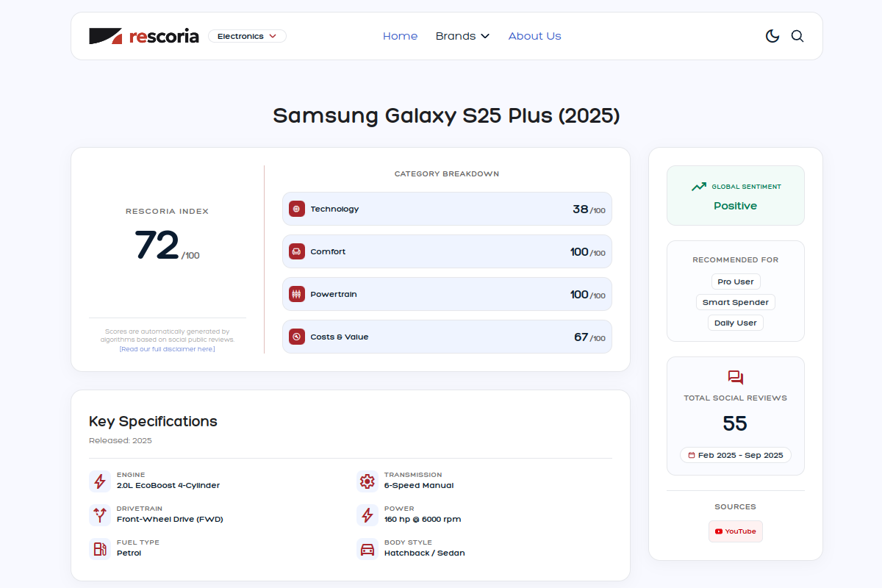Open the YouTube source badge

point(736,531)
